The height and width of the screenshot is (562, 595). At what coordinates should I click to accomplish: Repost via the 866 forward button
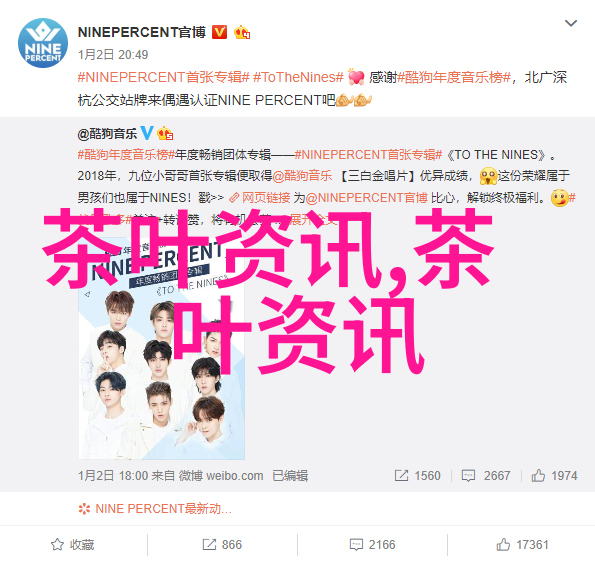tap(222, 545)
